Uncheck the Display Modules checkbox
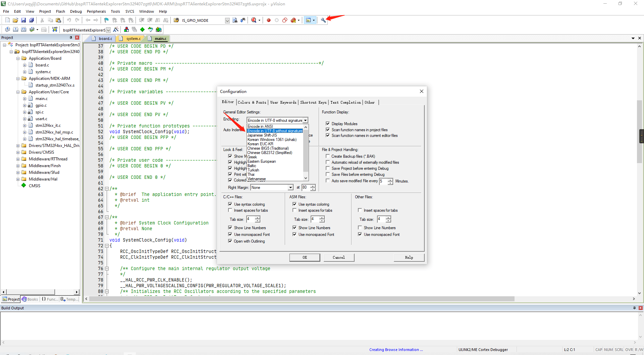 tap(328, 124)
